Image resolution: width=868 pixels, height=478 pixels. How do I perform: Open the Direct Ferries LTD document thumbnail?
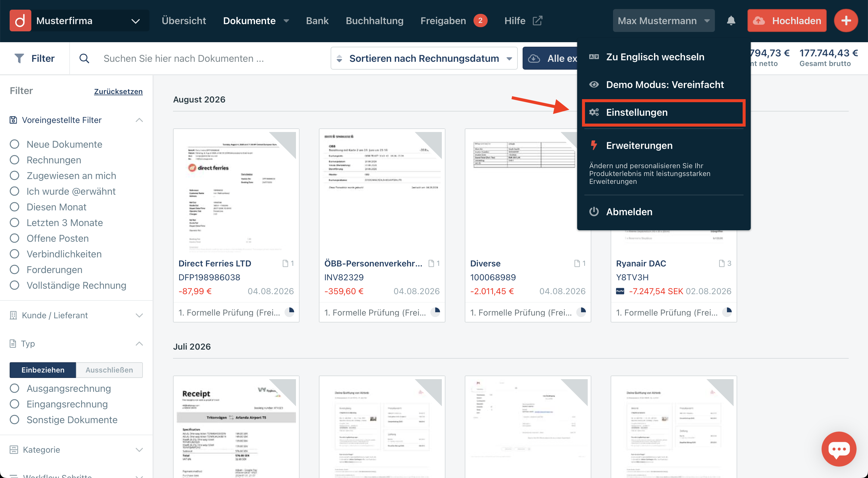(236, 192)
